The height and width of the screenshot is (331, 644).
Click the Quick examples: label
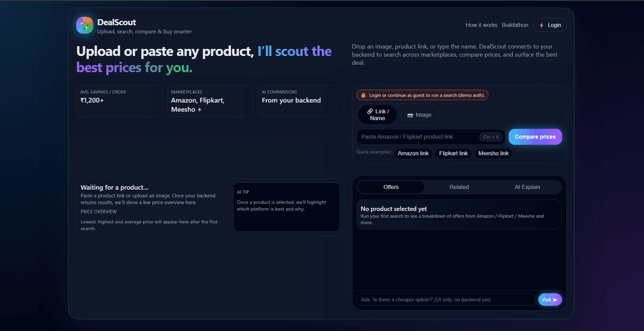point(374,152)
